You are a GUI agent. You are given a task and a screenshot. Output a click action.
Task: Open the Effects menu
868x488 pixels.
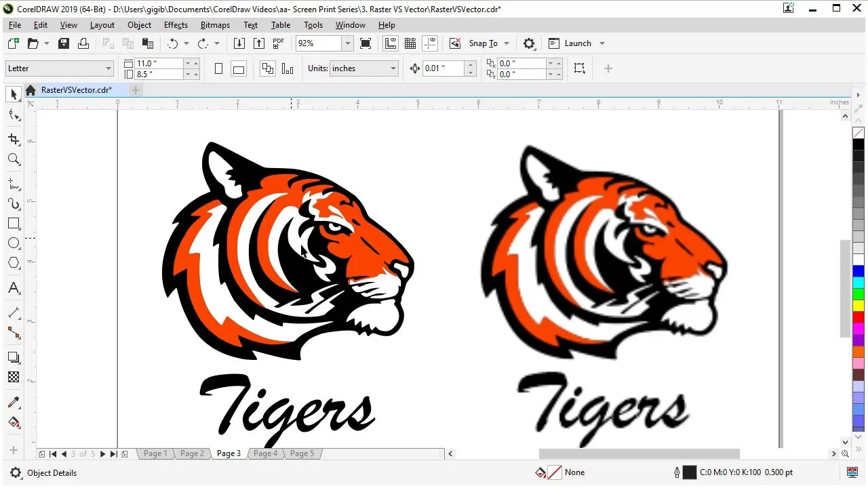[x=176, y=25]
